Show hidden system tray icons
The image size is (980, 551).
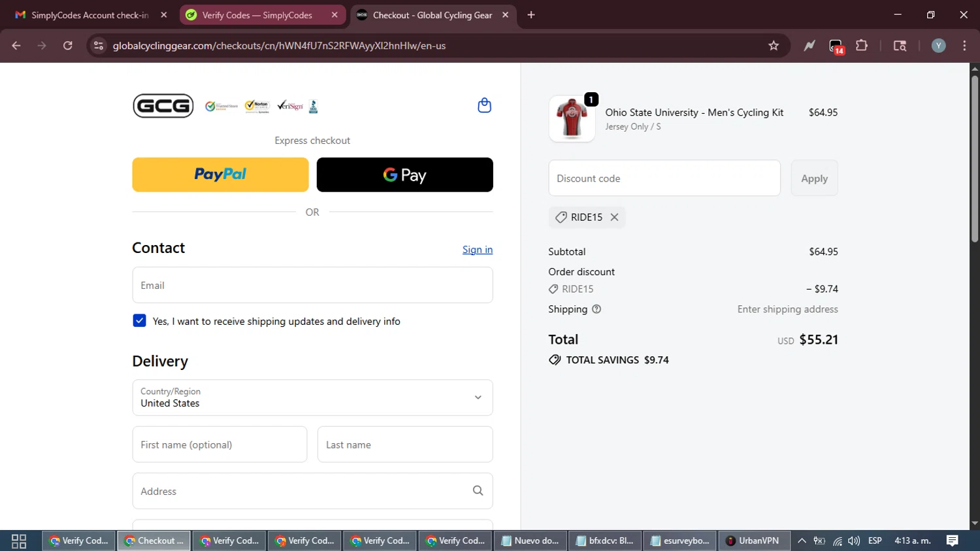coord(802,541)
